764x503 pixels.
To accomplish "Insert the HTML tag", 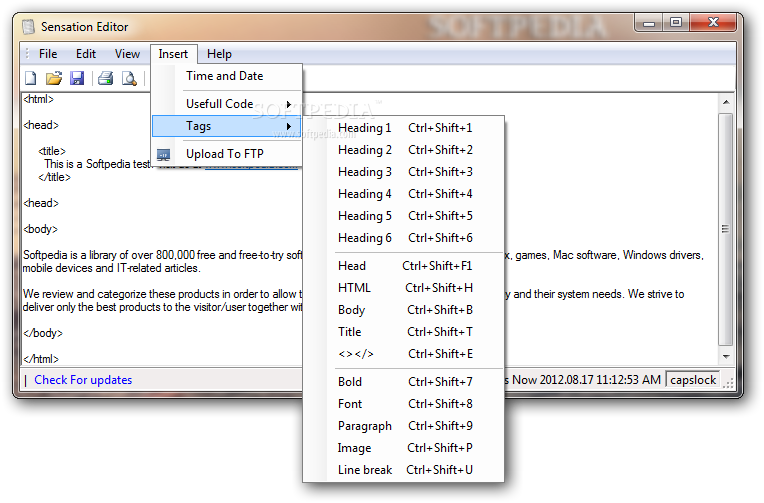I will (403, 288).
